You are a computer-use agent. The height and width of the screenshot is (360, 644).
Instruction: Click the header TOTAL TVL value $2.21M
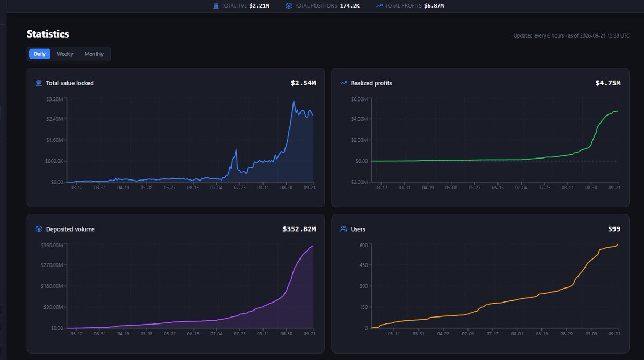(259, 5)
